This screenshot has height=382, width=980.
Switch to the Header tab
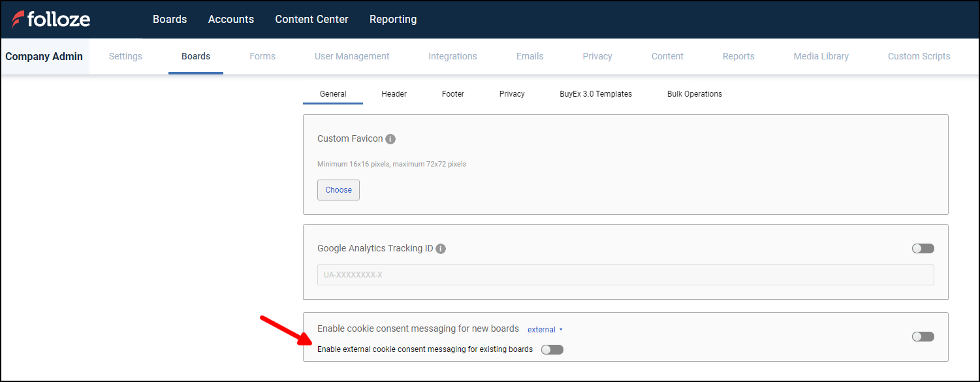394,93
